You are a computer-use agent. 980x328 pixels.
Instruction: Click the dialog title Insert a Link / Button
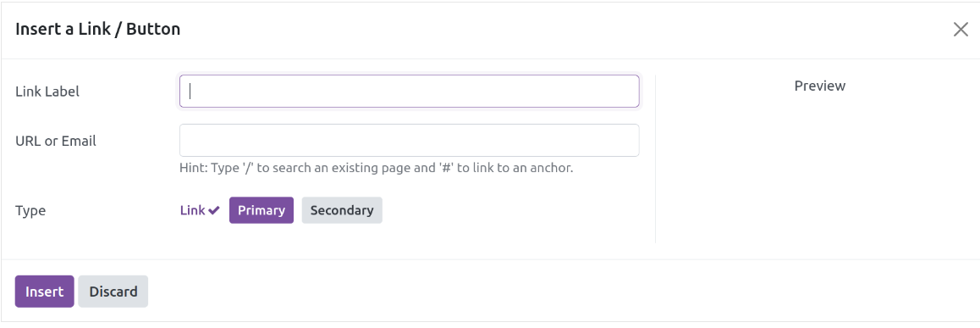97,29
